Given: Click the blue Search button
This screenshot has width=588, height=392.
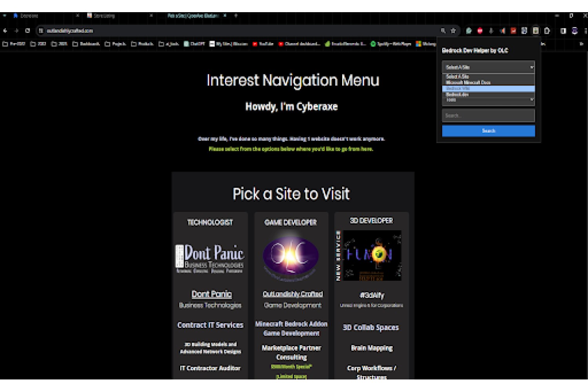Looking at the screenshot, I should pos(488,131).
